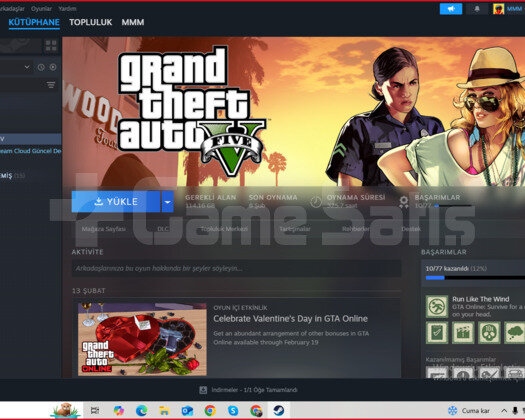The height and width of the screenshot is (420, 525).
Task: Click the SON OYNAMA label
Action: 273,198
